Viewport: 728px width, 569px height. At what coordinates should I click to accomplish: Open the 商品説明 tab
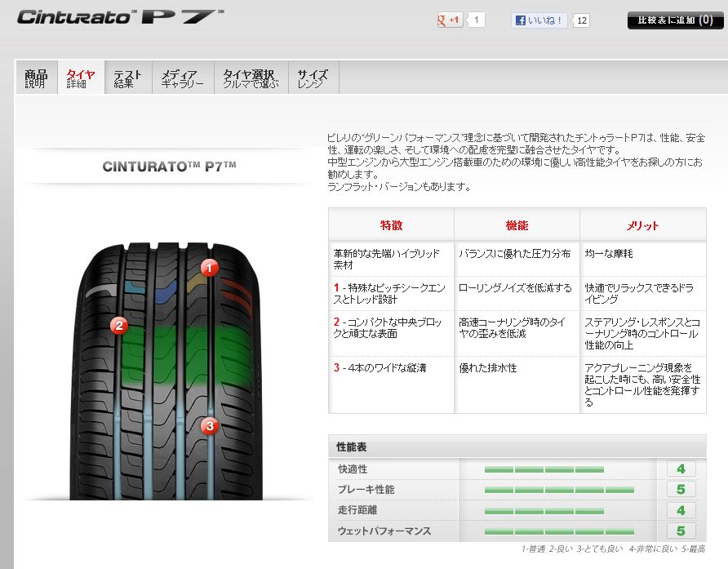tap(36, 78)
